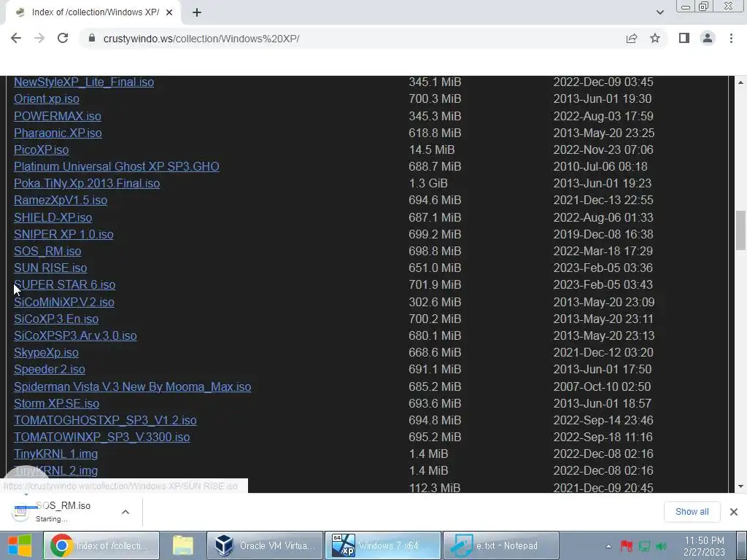
Task: Download NewStyleXP_Lite_Final.iso
Action: (84, 82)
